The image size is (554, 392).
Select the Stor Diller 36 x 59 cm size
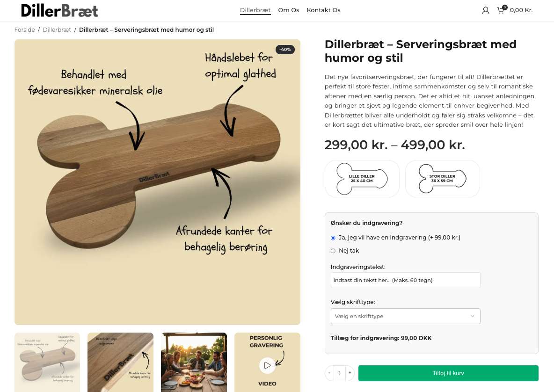click(x=443, y=179)
